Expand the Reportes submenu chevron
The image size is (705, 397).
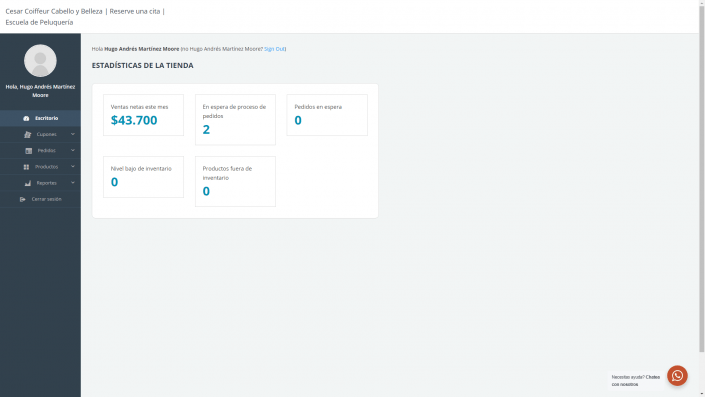(73, 183)
